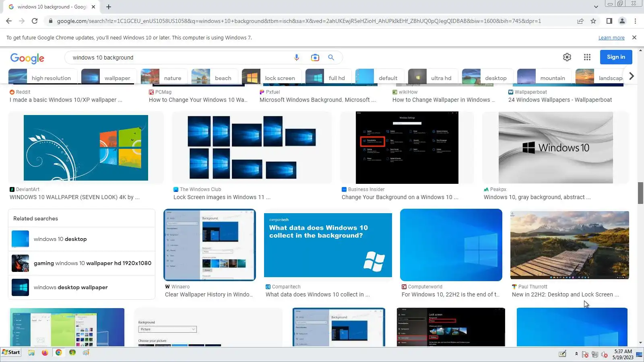Click the Google search text box
This screenshot has width=644, height=362.
(x=179, y=58)
